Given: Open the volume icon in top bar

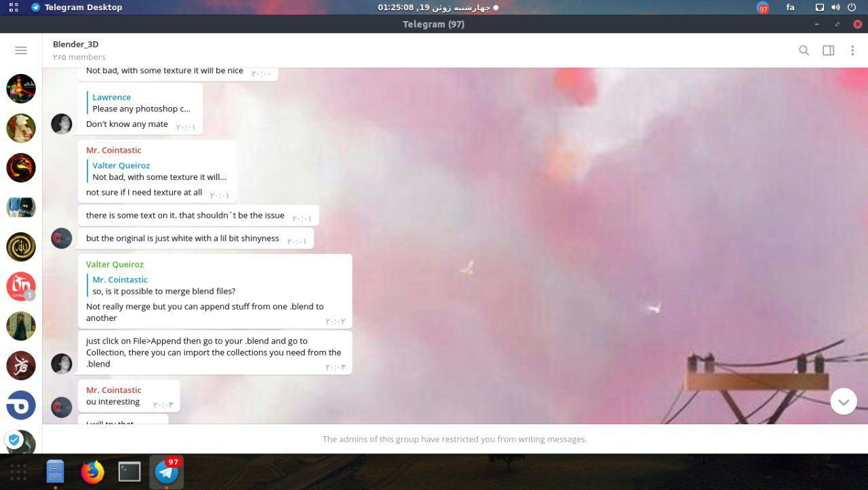Looking at the screenshot, I should [835, 7].
